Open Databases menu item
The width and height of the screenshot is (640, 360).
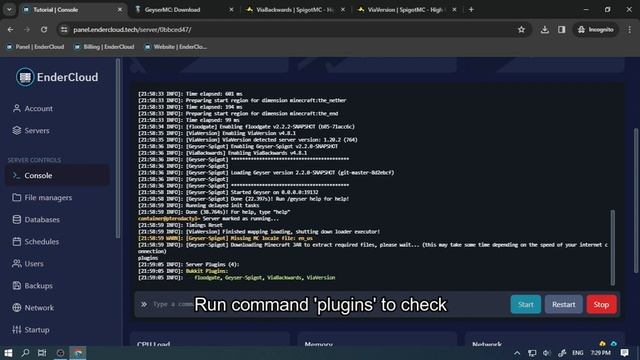point(57,219)
